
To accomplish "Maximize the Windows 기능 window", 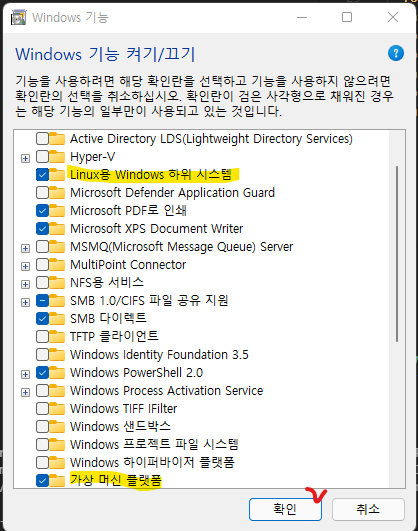I will [347, 17].
